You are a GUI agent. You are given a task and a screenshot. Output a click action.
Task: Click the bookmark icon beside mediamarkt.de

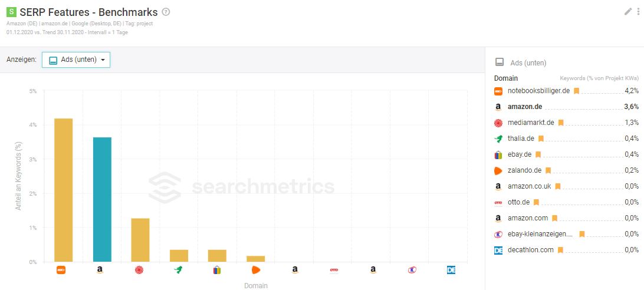pyautogui.click(x=561, y=123)
